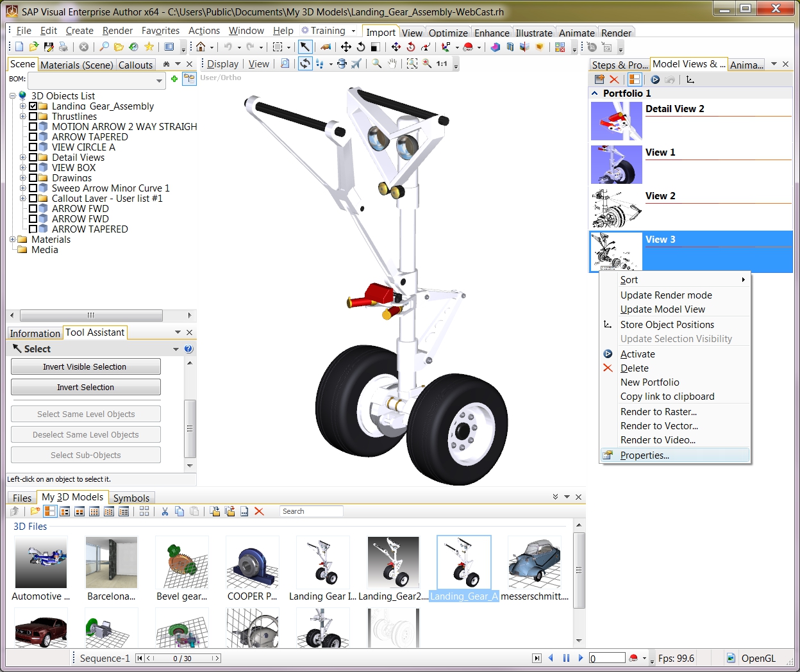Image resolution: width=800 pixels, height=672 pixels.
Task: Uncheck the Landing Gear_Assembly checkbox
Action: coord(33,106)
